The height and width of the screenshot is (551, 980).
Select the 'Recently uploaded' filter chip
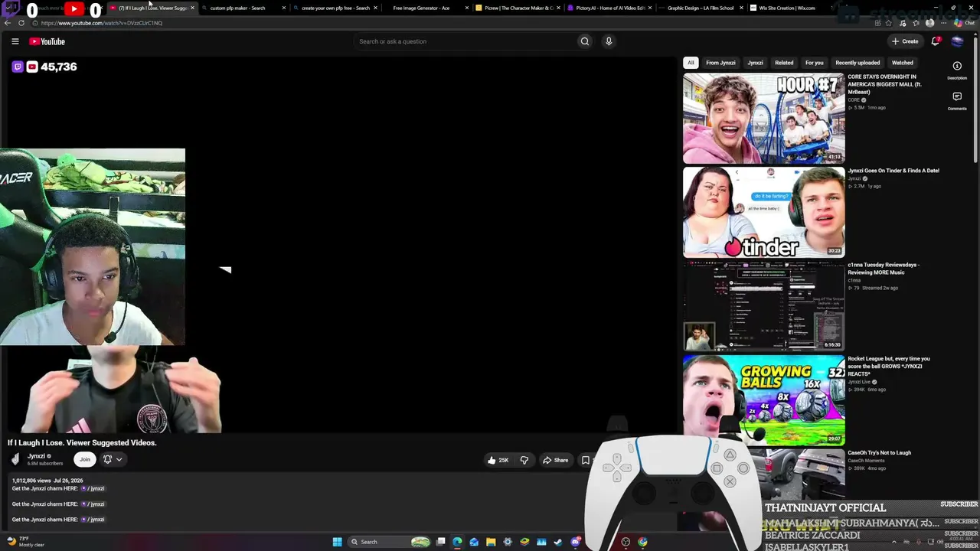857,63
